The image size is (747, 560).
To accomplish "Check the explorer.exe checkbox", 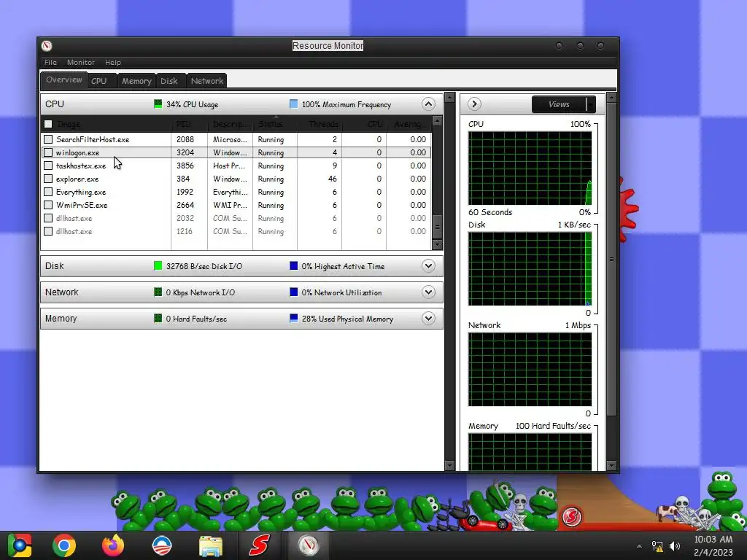I will pyautogui.click(x=48, y=179).
